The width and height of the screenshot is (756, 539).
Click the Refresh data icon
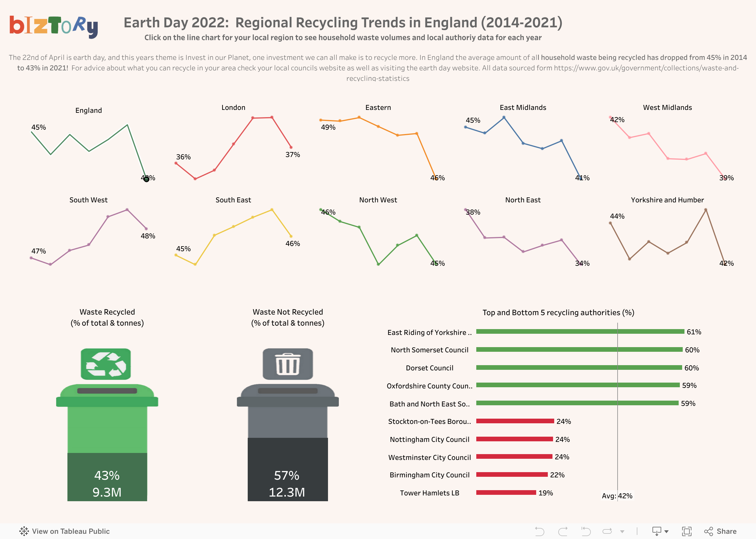pos(607,531)
